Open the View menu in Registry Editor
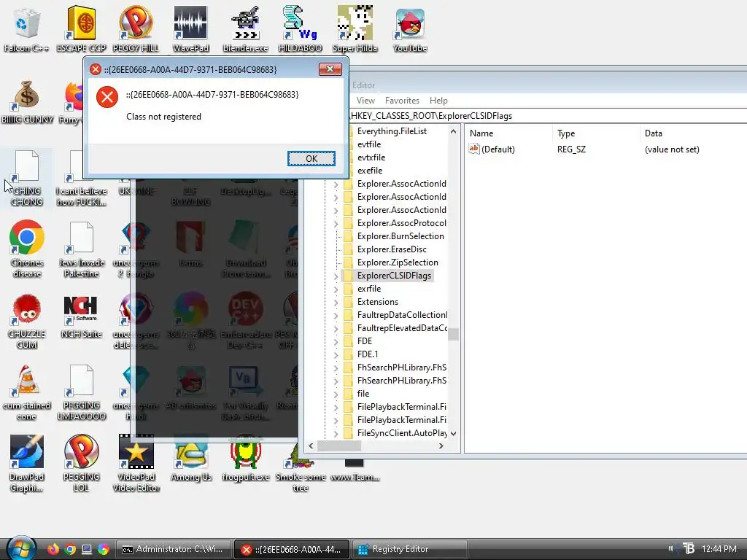Image resolution: width=747 pixels, height=560 pixels. 365,101
